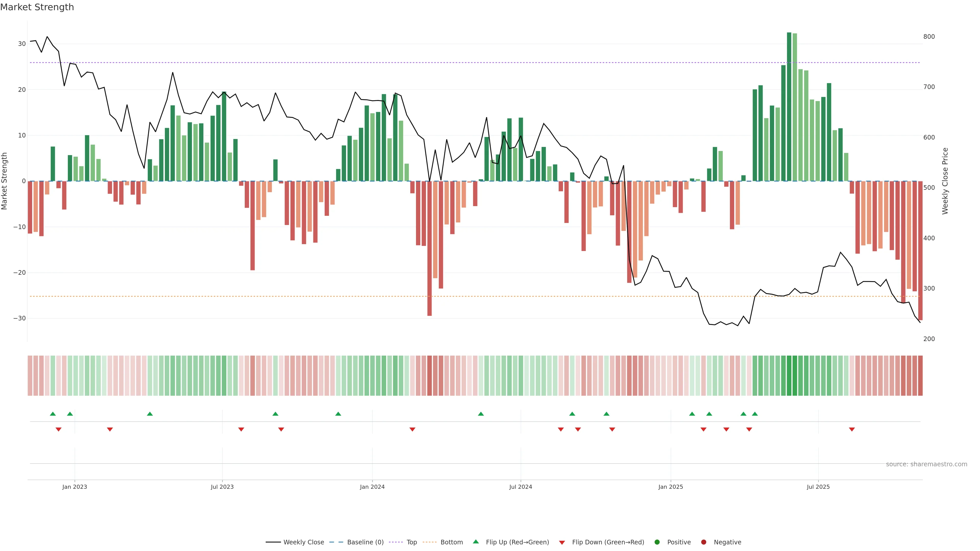Click the Flip Up green triangle legend icon
980x551 pixels.
(x=475, y=542)
